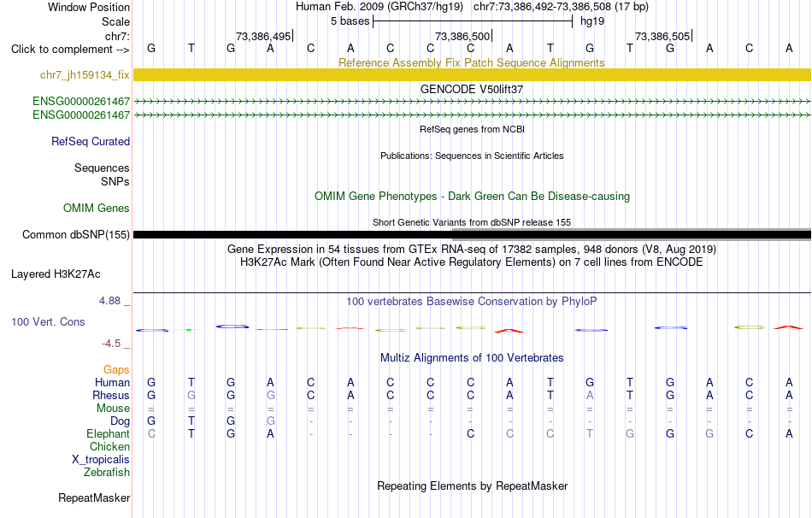Viewport: 812px width, 518px height.
Task: Click the Layered H3K27Ac label
Action: point(56,274)
